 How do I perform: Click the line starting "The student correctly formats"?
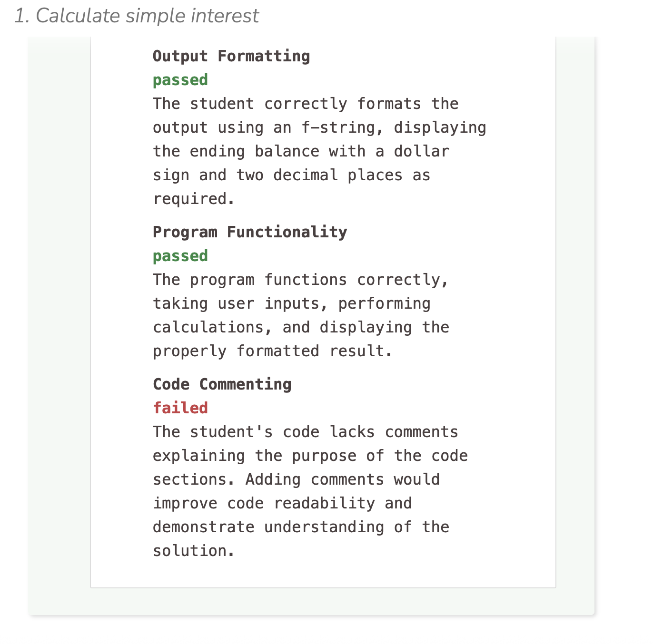tap(306, 104)
